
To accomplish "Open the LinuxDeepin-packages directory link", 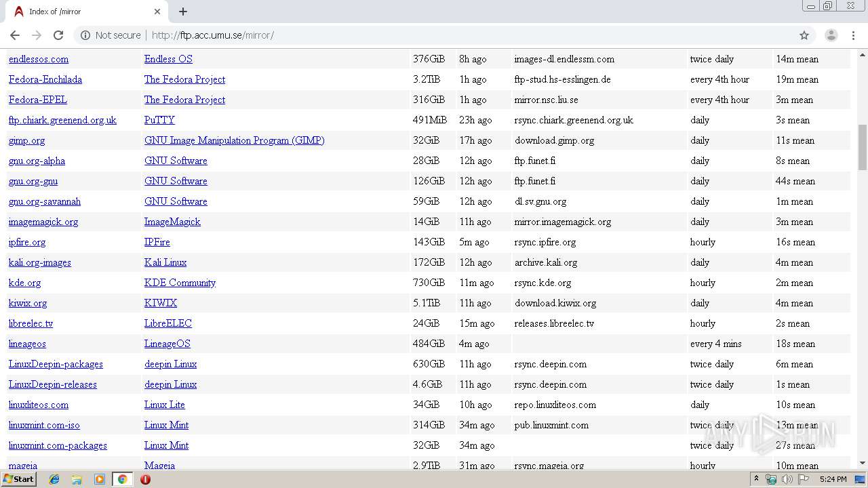I will click(x=56, y=364).
